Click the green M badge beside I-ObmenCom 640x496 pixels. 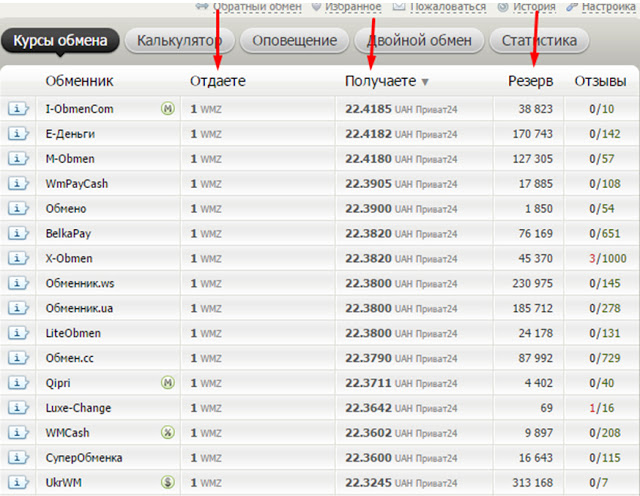168,109
